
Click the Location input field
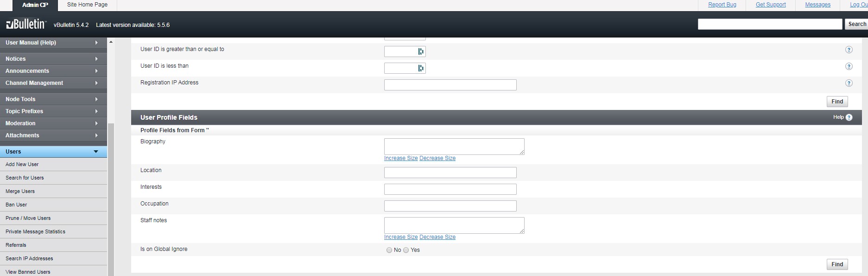[x=450, y=173]
